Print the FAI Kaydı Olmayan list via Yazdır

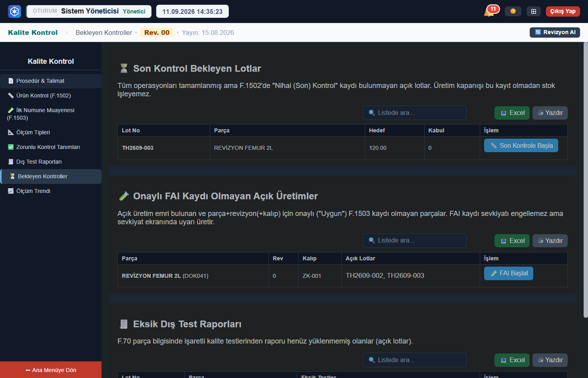(x=550, y=241)
